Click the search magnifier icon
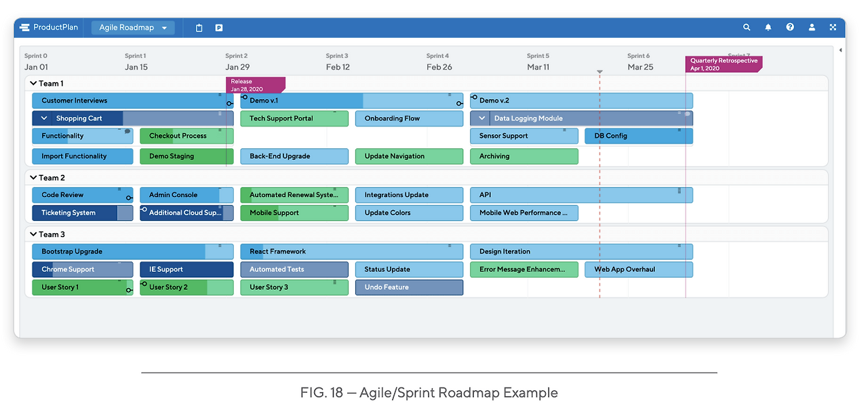Image resolution: width=868 pixels, height=418 pixels. pyautogui.click(x=747, y=28)
